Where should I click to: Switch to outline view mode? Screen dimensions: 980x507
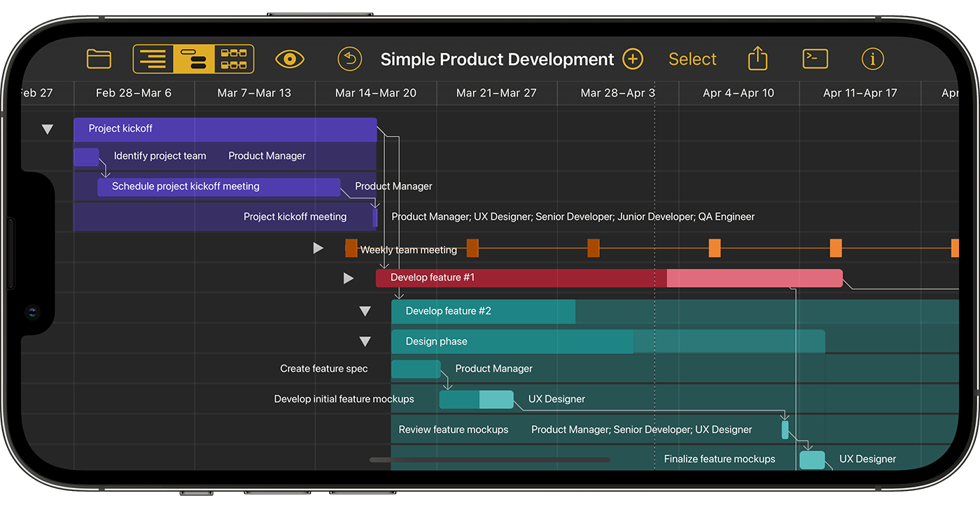click(153, 59)
